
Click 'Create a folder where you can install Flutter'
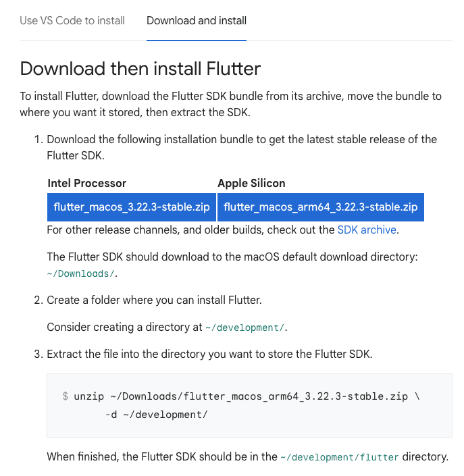pyautogui.click(x=153, y=299)
